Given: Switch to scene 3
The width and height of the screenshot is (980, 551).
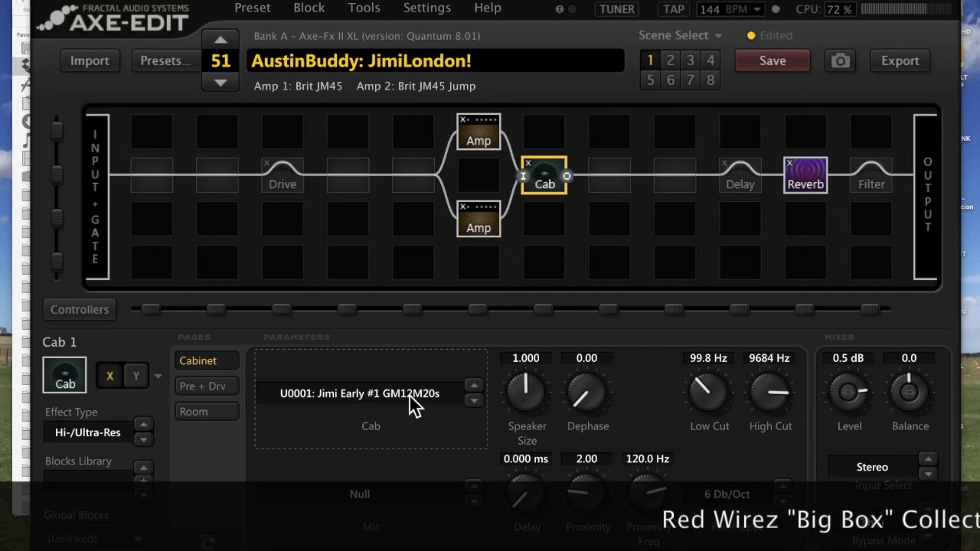Looking at the screenshot, I should [x=690, y=60].
